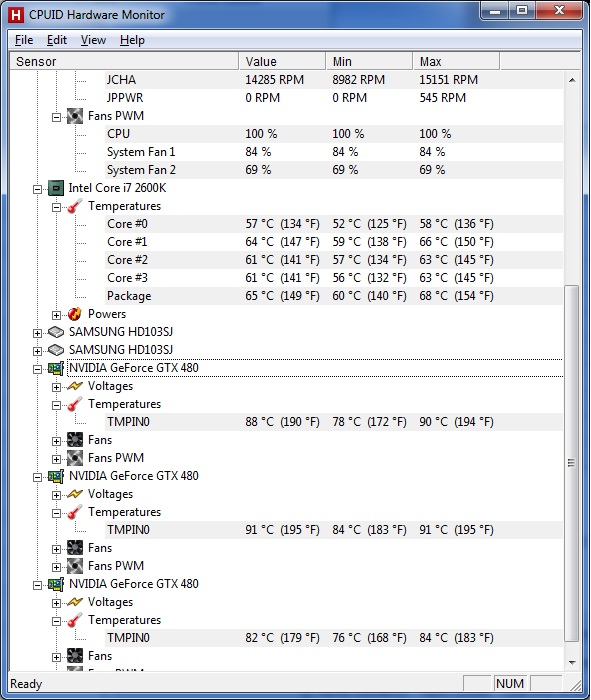Viewport: 591px width, 700px height.
Task: Open the File menu
Action: [x=24, y=40]
